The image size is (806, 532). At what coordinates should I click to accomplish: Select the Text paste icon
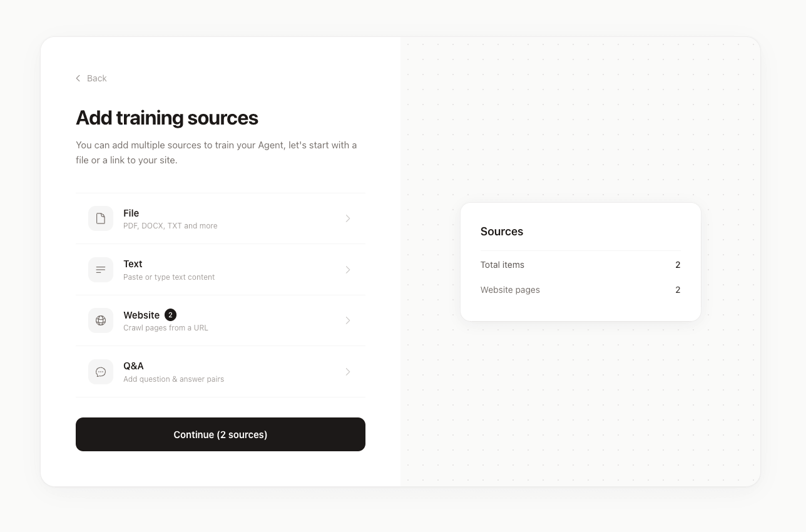[x=101, y=269]
